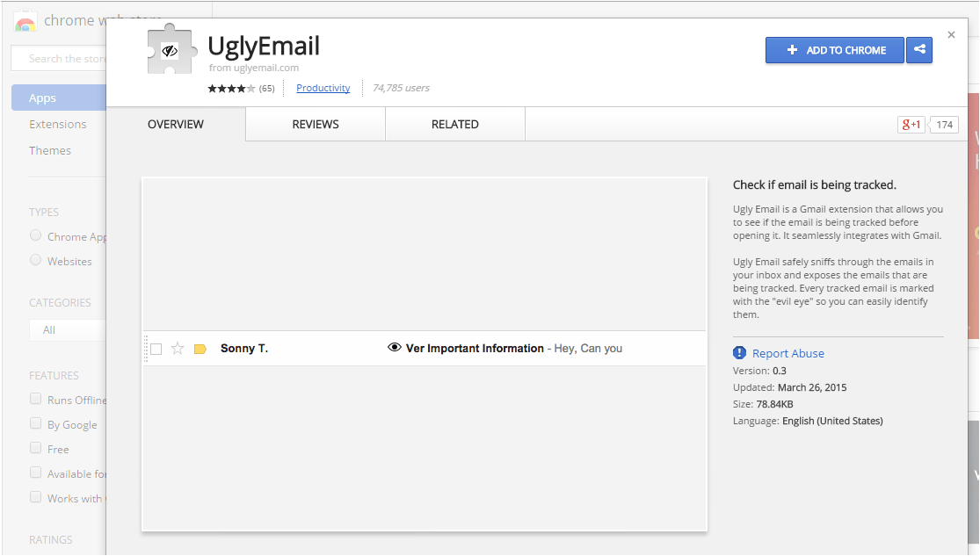This screenshot has height=556, width=980.
Task: Click the 174 plus-one count bubble
Action: point(944,125)
